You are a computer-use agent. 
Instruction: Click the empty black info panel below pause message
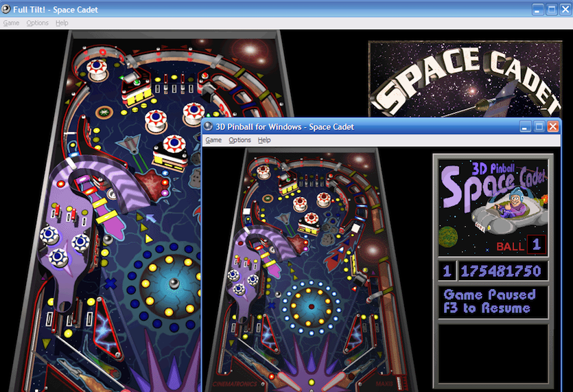point(493,354)
